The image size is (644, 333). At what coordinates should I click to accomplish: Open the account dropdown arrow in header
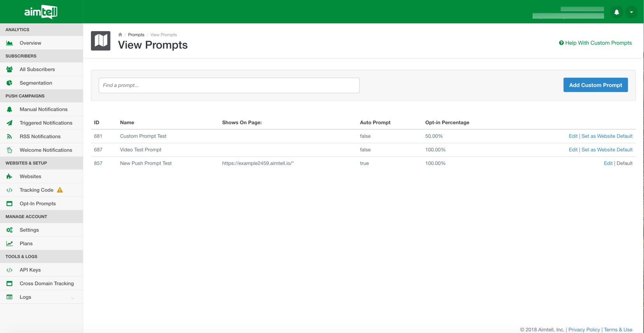click(x=631, y=12)
